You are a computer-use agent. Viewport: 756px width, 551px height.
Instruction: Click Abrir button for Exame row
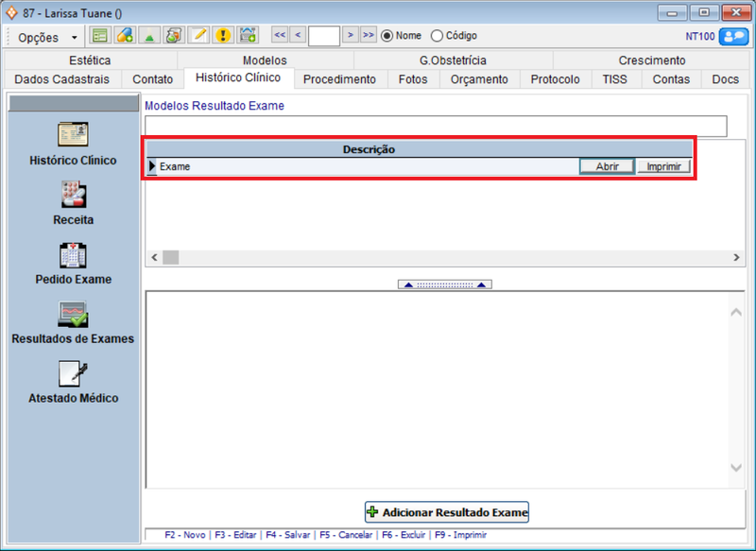[x=606, y=166]
